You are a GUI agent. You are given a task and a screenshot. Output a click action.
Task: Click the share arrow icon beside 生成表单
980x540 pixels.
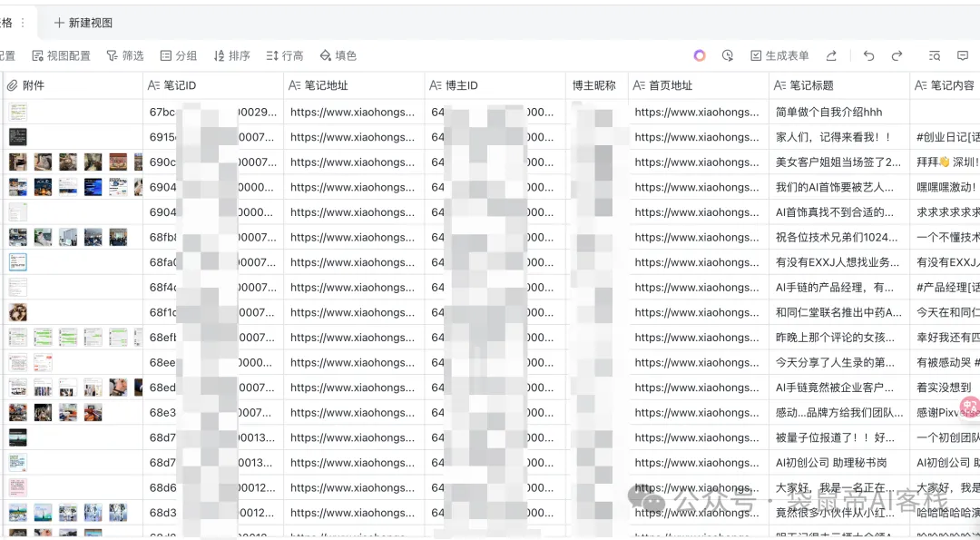pyautogui.click(x=831, y=55)
